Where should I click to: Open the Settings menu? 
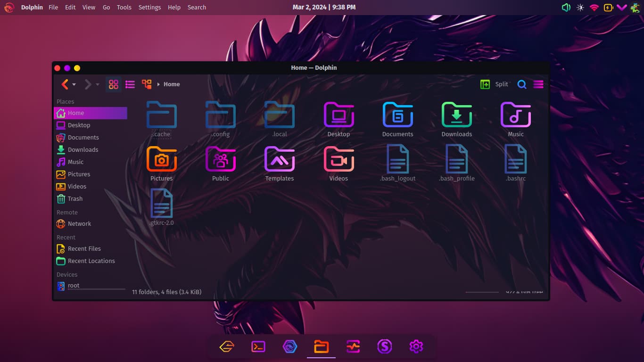click(x=149, y=8)
